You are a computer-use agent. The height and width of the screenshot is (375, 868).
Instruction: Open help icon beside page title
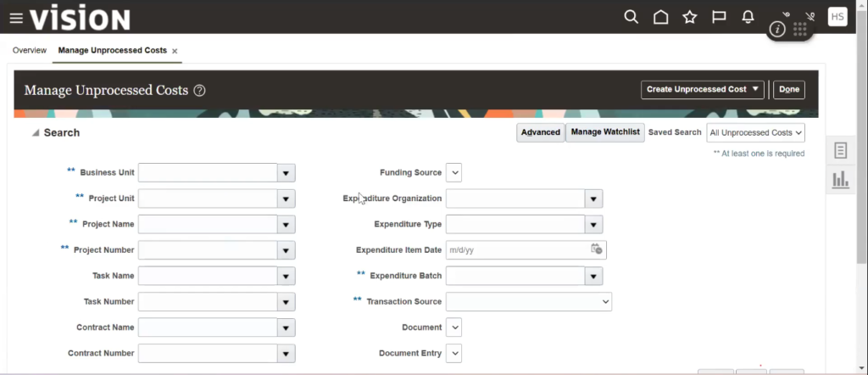200,91
